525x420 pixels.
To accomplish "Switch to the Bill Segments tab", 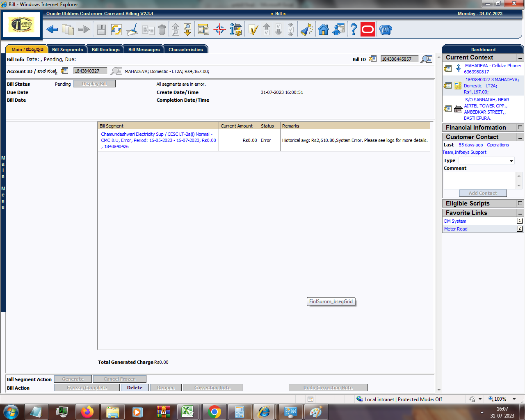I will click(x=67, y=50).
